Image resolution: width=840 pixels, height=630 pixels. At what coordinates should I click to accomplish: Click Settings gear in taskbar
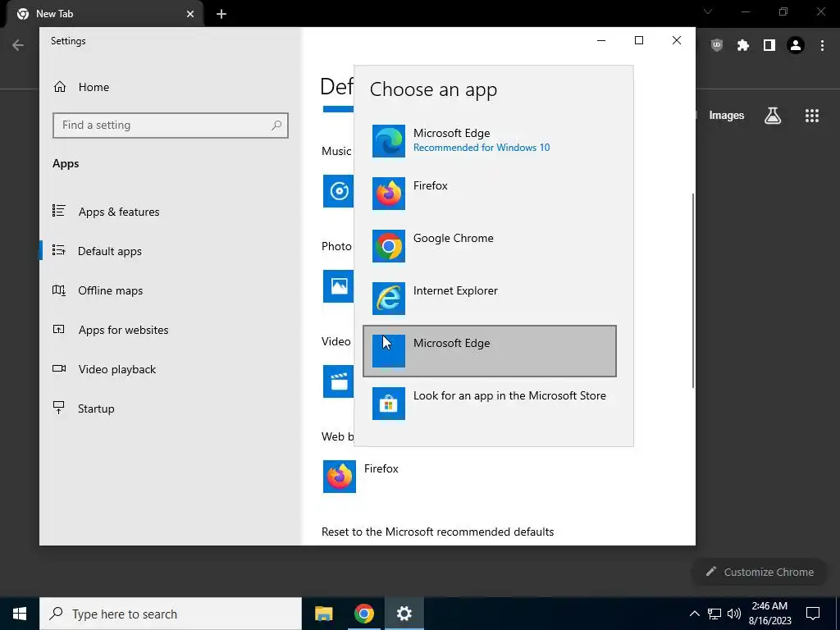(x=404, y=614)
